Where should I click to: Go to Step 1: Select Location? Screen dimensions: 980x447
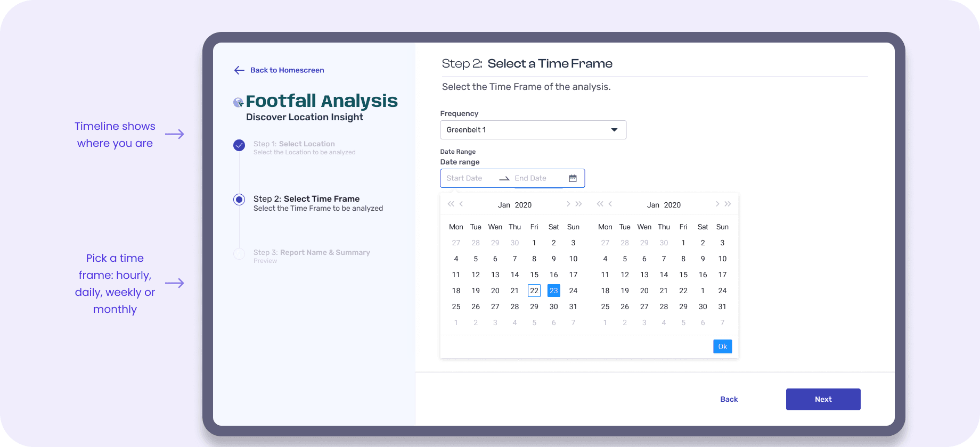294,144
